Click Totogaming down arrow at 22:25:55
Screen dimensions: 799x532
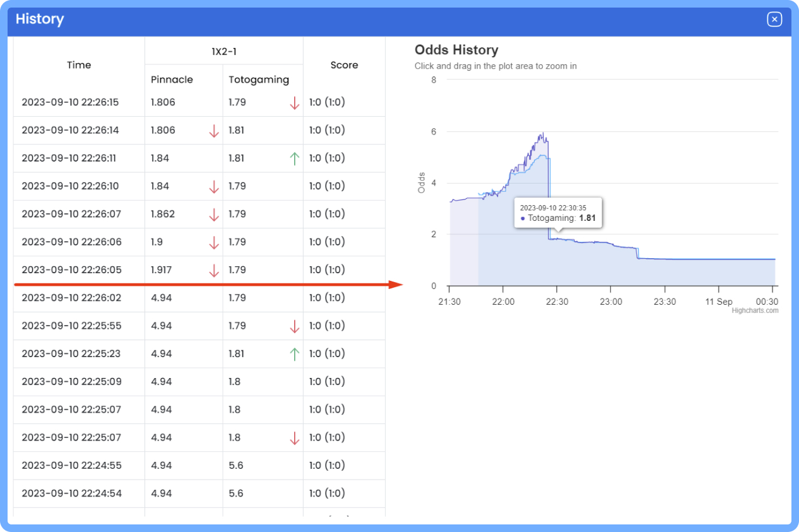click(x=294, y=326)
